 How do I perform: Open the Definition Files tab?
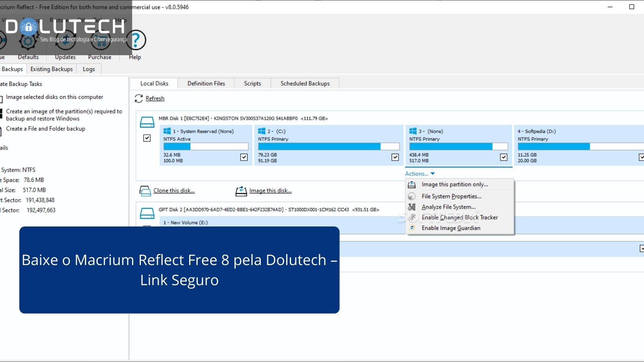[x=206, y=83]
